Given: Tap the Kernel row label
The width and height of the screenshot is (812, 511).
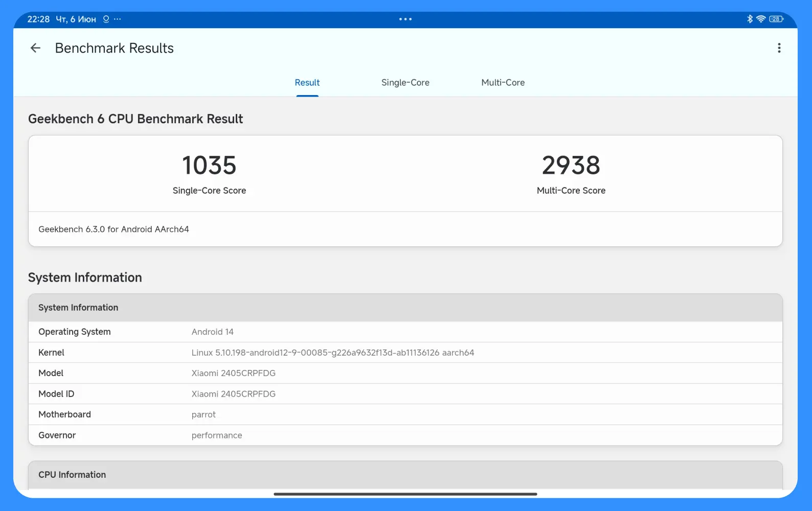Looking at the screenshot, I should tap(51, 353).
